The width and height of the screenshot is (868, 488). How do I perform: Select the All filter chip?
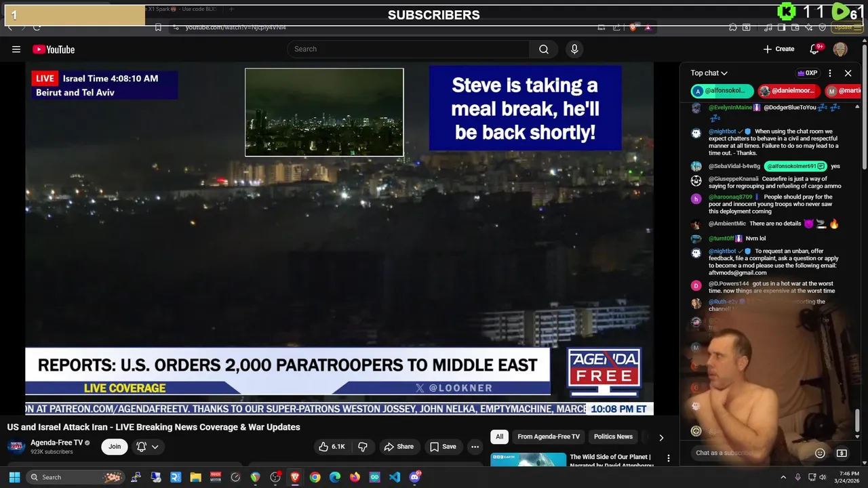[499, 436]
